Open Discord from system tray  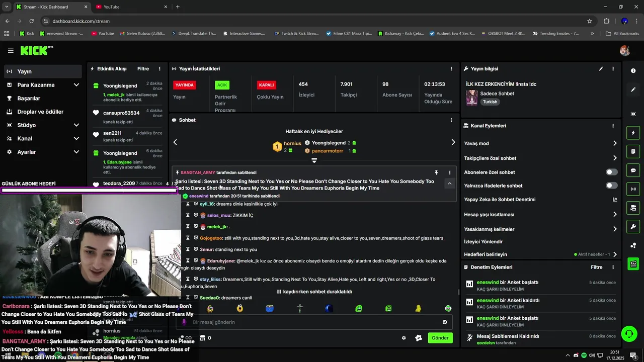(x=576, y=355)
